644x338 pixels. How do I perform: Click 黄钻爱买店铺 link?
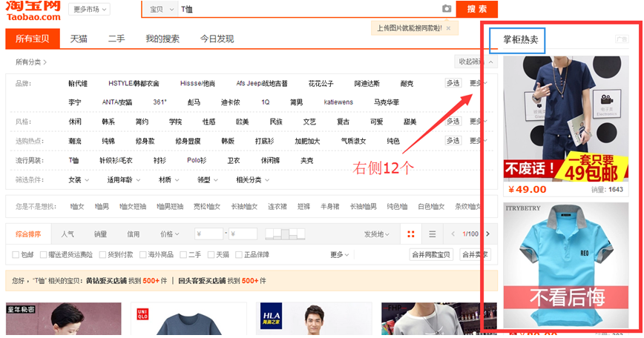(106, 281)
